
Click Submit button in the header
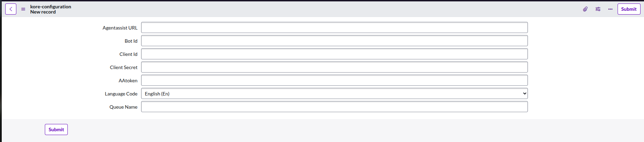coord(629,9)
